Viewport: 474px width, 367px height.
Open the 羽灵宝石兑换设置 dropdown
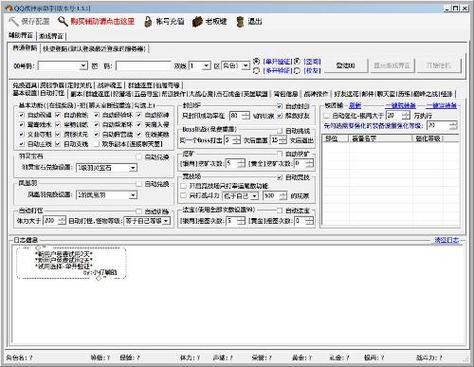[x=107, y=168]
